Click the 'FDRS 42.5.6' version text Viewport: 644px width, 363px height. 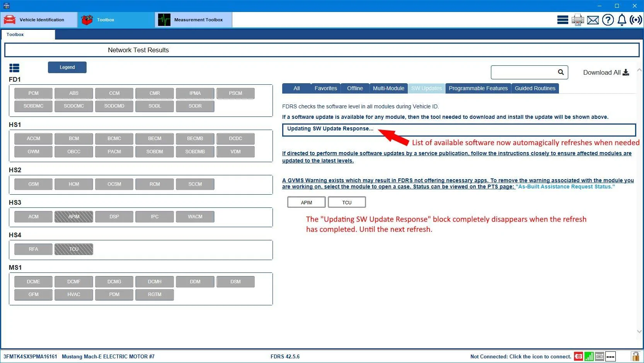tap(285, 356)
